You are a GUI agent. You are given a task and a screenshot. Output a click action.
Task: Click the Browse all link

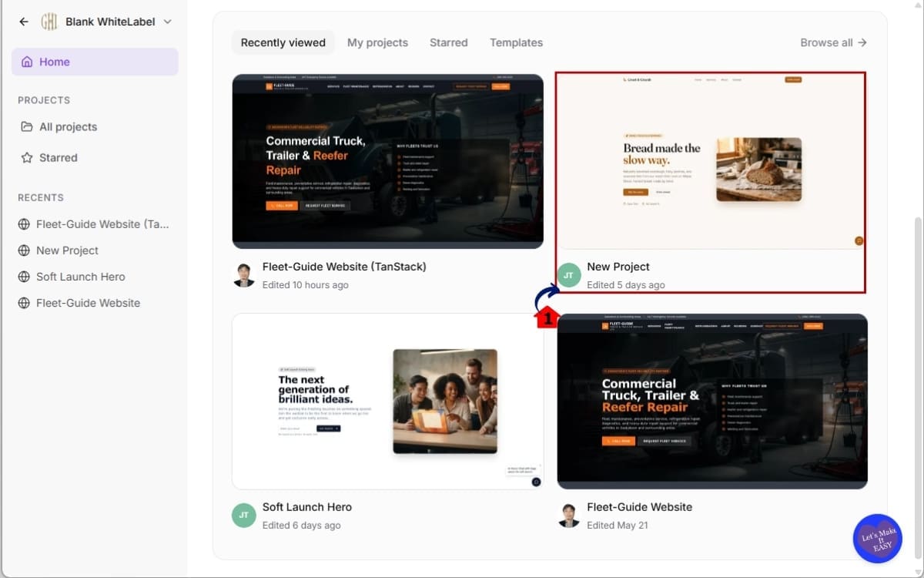[x=834, y=42]
